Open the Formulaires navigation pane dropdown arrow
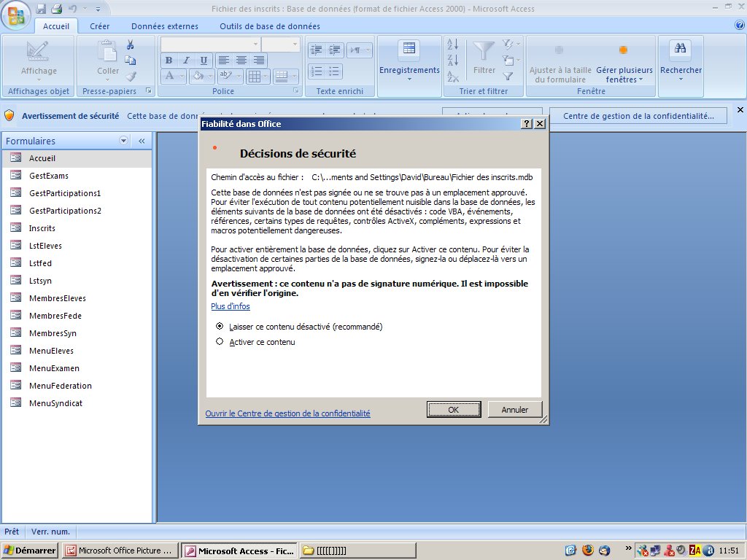 point(124,141)
